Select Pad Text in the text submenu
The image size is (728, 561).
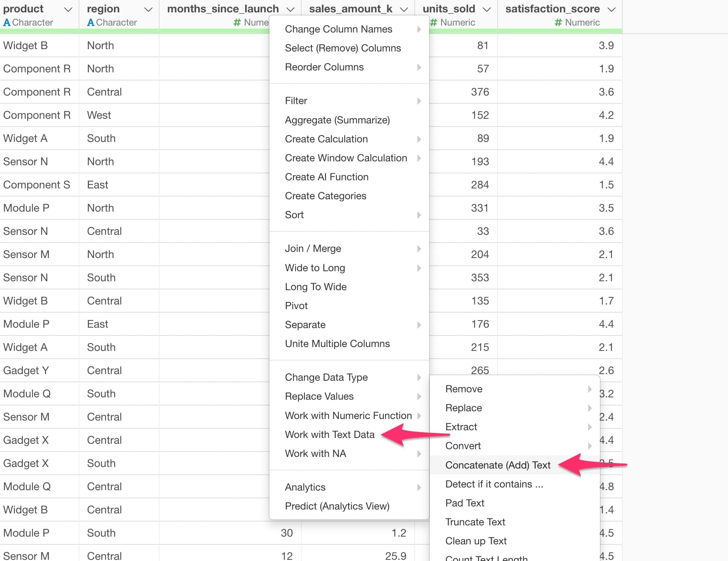[x=465, y=503]
